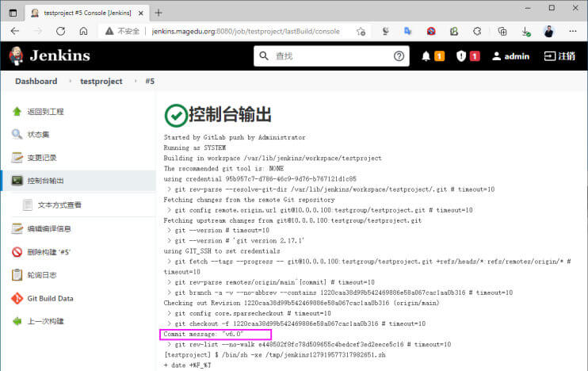This screenshot has height=371, width=588.
Task: Expand the Dashboard breadcrumb arrow
Action: 70,81
